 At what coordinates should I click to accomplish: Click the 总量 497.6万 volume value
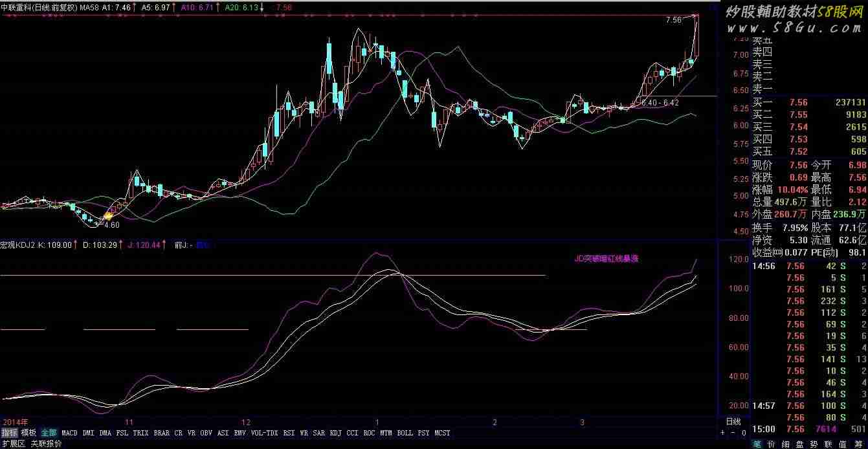point(790,202)
